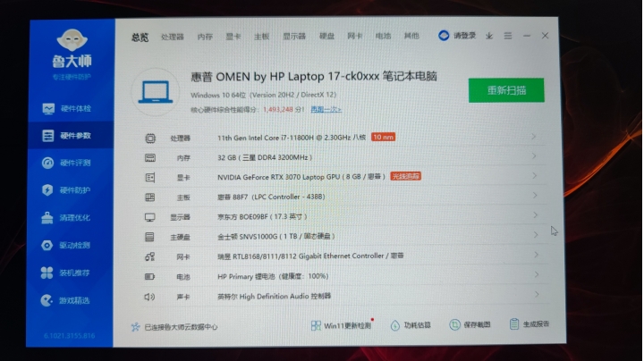This screenshot has height=361, width=644.
Task: Open 驱动检测 driver detection section
Action: click(x=65, y=246)
